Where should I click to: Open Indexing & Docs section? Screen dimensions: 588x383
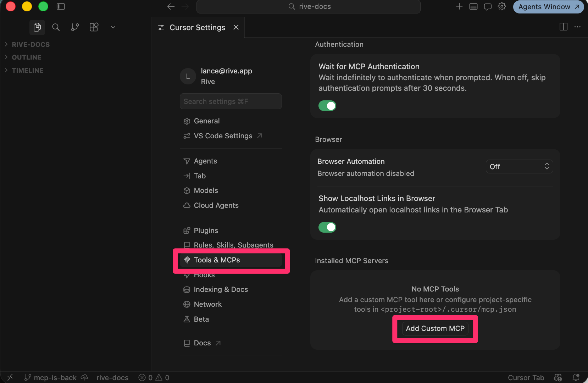231,289
